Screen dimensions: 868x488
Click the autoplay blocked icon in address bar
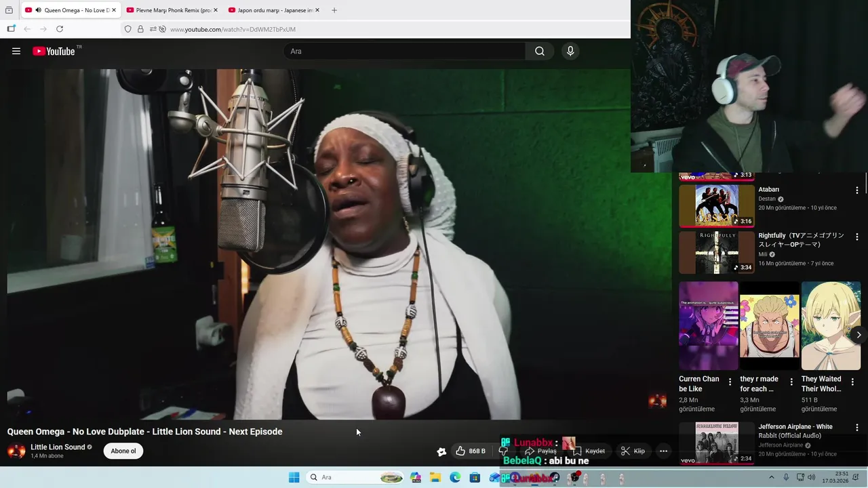(163, 29)
